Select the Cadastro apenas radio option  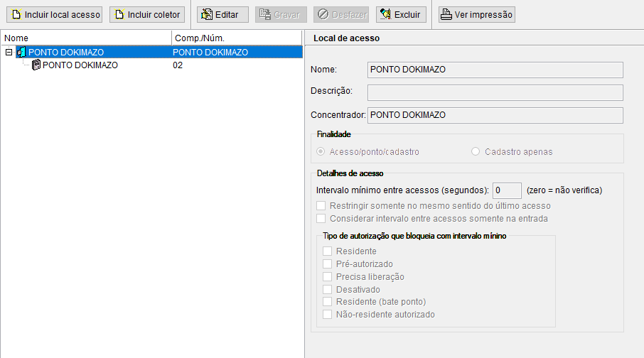pyautogui.click(x=476, y=152)
